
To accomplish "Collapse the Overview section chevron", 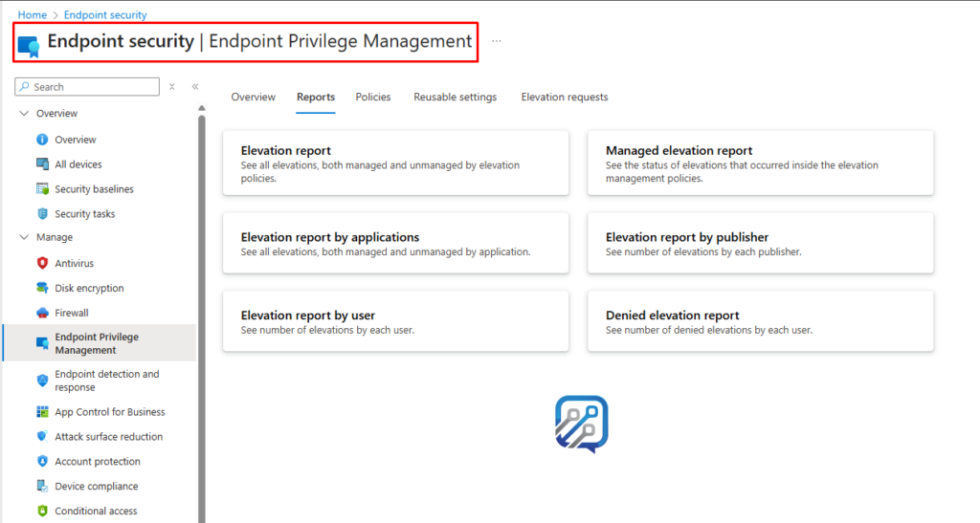I will click(24, 113).
